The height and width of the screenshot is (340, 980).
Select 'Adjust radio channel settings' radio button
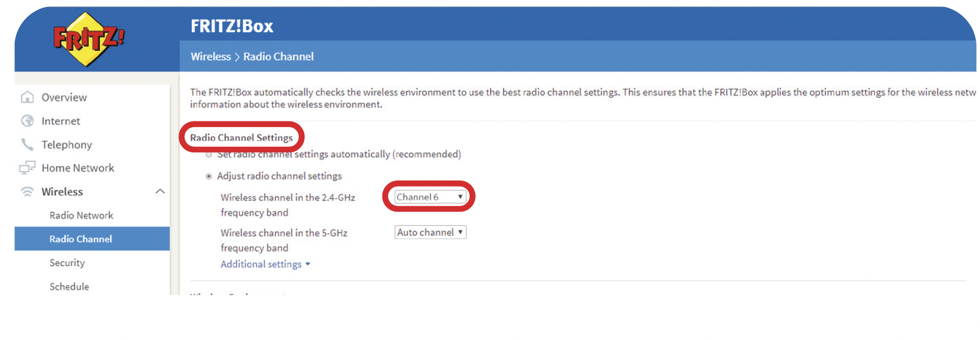[x=209, y=176]
